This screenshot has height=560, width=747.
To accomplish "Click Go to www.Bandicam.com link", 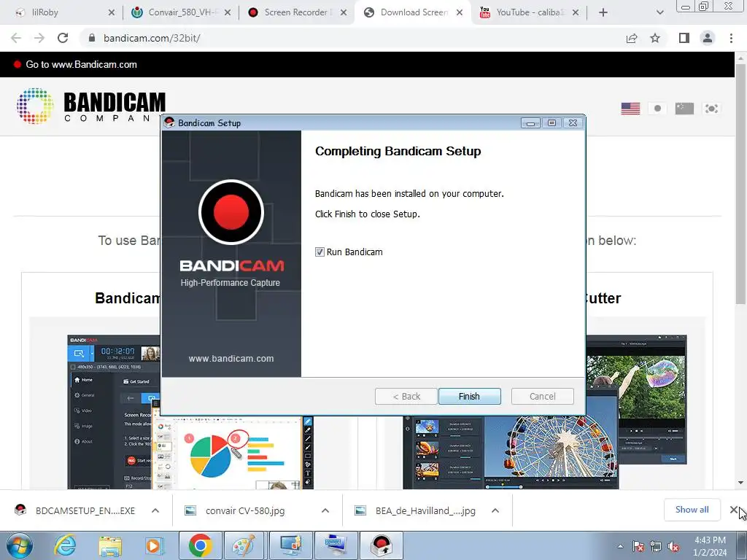I will (x=81, y=64).
